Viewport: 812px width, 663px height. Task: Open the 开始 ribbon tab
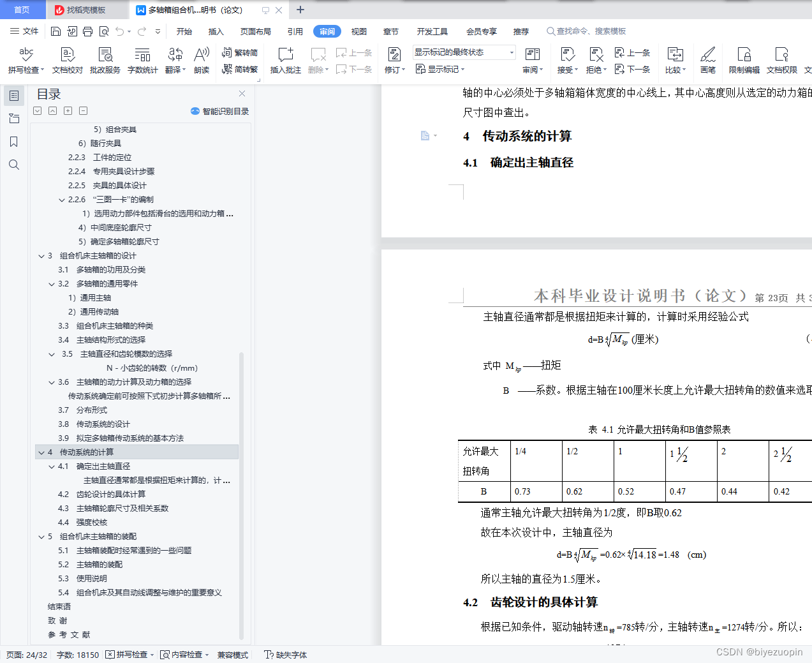pyautogui.click(x=184, y=31)
